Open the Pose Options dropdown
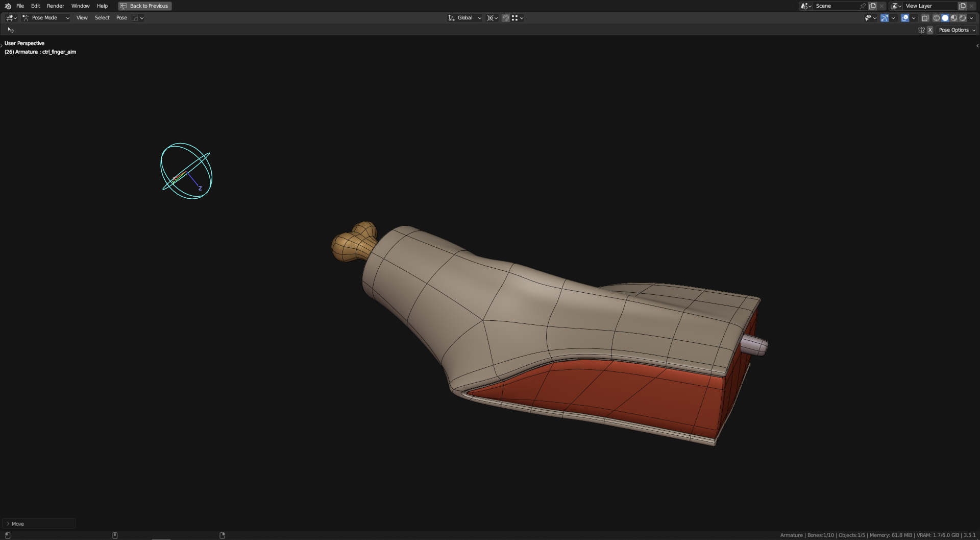This screenshot has height=540, width=980. click(x=957, y=30)
